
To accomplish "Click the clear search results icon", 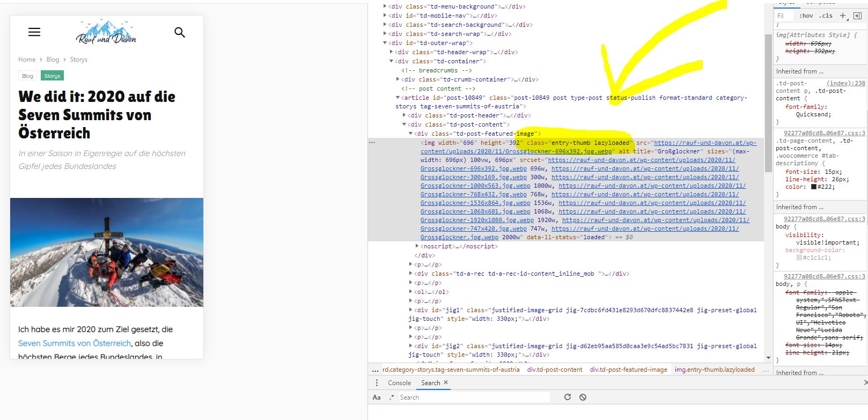I will coord(583,397).
